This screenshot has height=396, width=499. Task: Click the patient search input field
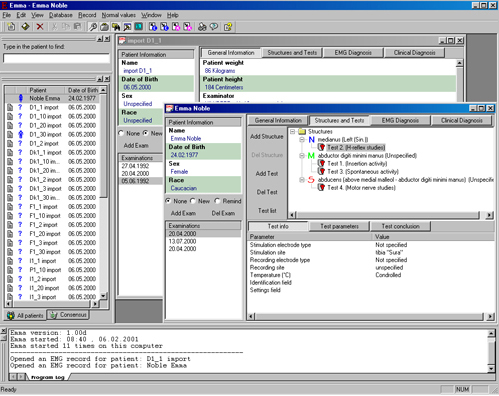coord(56,58)
